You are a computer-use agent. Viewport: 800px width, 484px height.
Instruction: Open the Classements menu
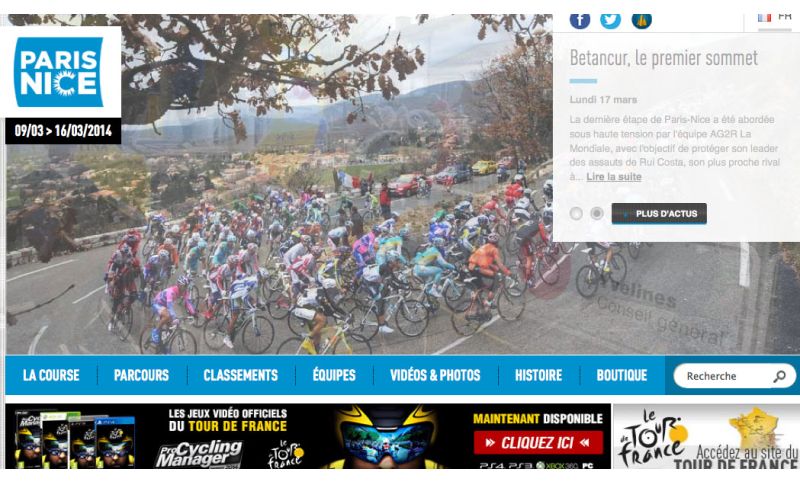241,375
